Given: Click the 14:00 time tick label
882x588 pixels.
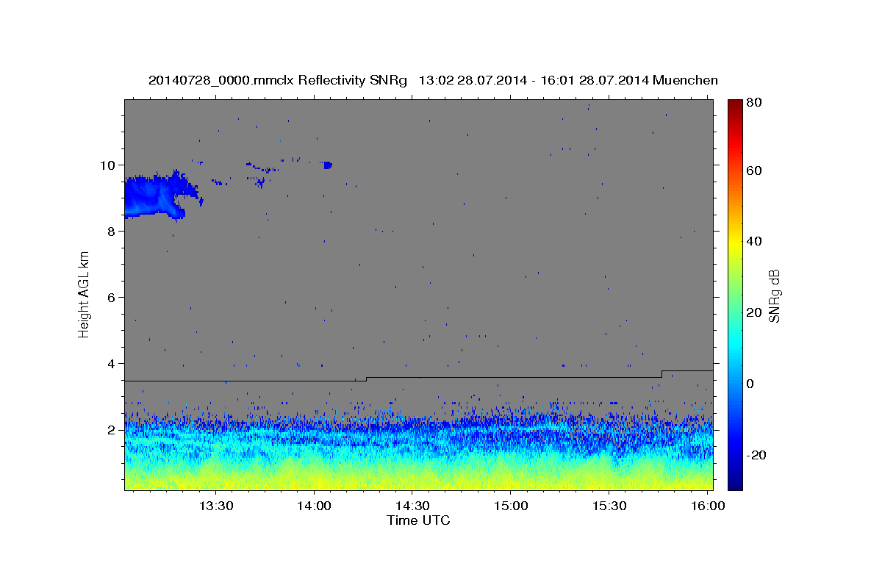Looking at the screenshot, I should pyautogui.click(x=314, y=506).
